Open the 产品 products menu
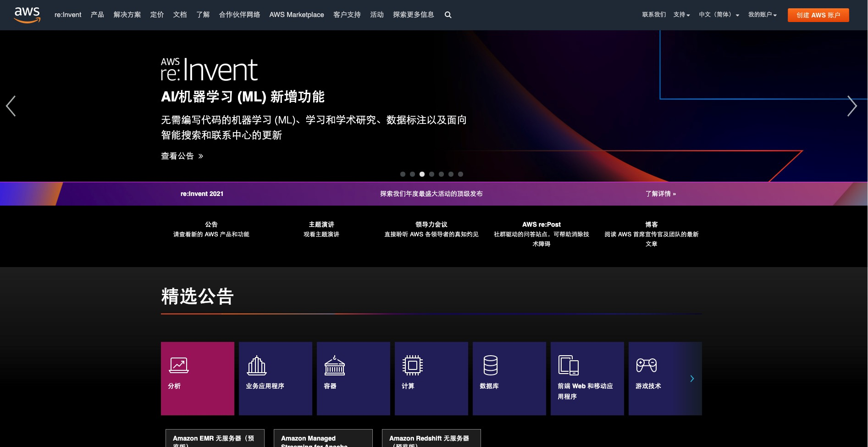This screenshot has height=447, width=868. coord(97,15)
